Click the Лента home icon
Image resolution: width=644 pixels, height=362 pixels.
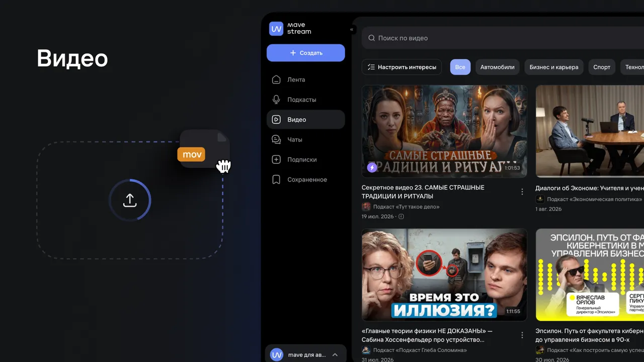(x=276, y=79)
